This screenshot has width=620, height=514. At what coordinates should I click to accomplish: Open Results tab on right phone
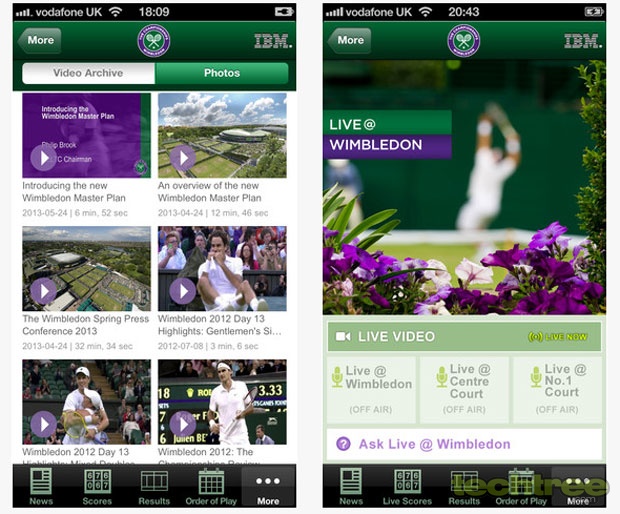click(x=464, y=487)
